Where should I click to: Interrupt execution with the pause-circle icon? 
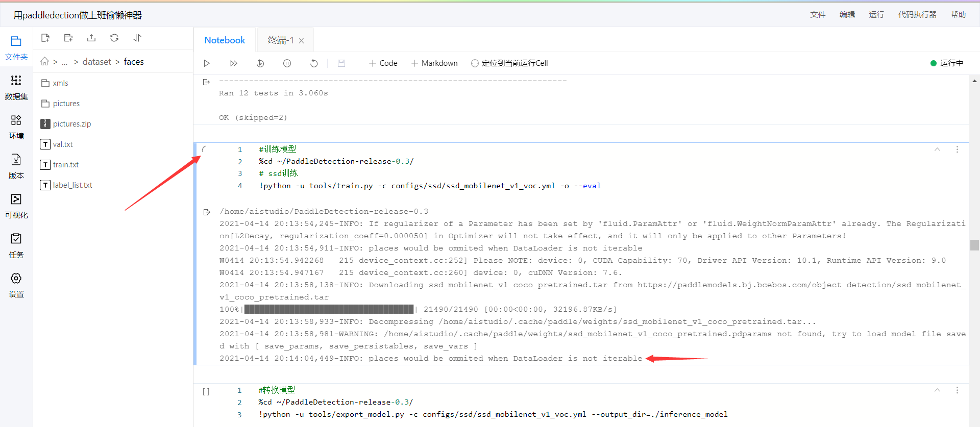point(287,63)
